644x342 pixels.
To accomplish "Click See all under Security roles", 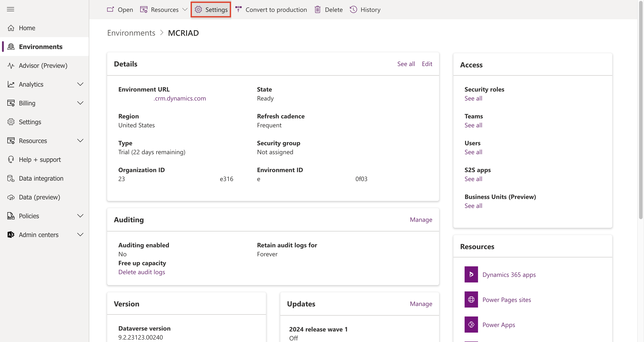I will (x=473, y=98).
